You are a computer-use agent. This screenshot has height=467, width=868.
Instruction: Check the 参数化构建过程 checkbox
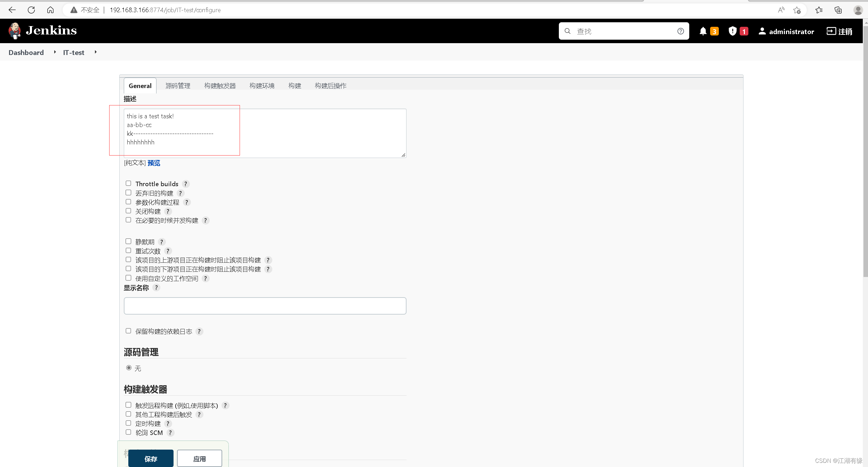[128, 202]
